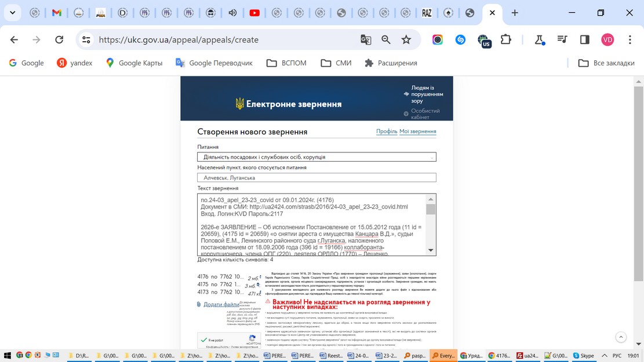Open the colorful circle camera extension
Viewport: 644px width, 362px height.
pos(438,40)
